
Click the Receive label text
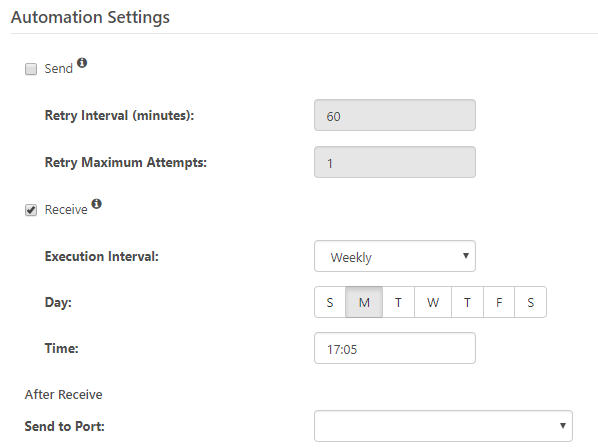click(x=66, y=210)
